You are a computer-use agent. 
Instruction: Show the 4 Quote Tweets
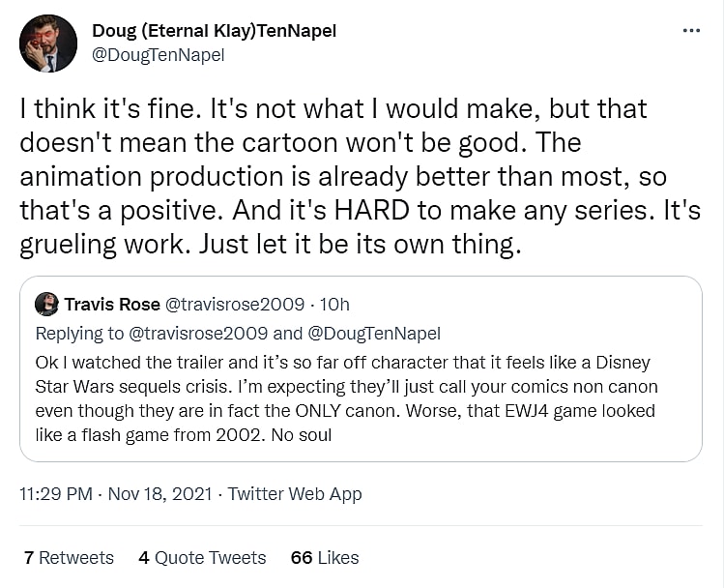pyautogui.click(x=202, y=558)
